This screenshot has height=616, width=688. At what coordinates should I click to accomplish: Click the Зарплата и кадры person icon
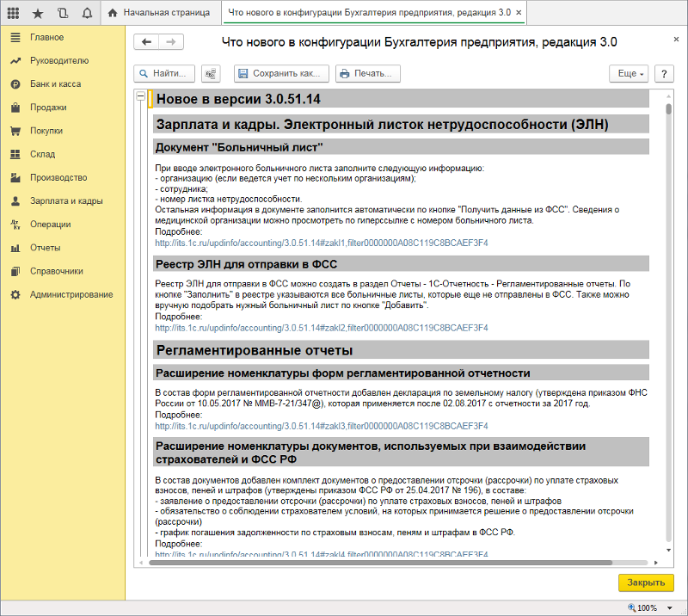tap(15, 200)
